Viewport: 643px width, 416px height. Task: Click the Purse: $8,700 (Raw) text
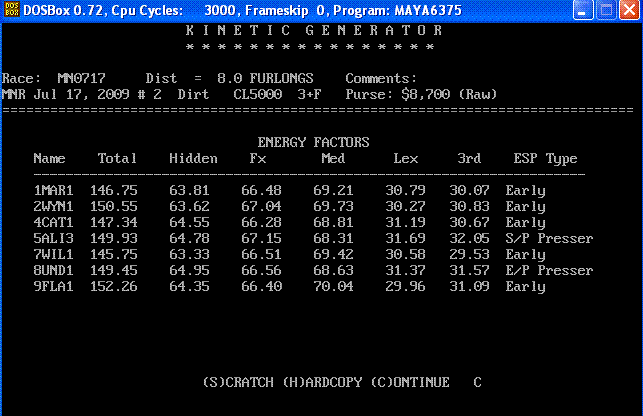(421, 94)
